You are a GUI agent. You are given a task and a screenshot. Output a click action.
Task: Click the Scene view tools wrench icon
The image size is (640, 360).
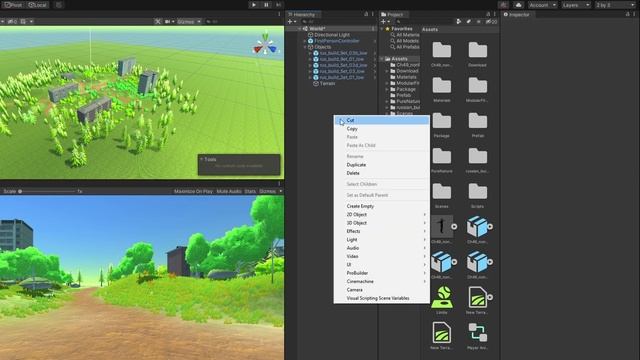click(158, 21)
